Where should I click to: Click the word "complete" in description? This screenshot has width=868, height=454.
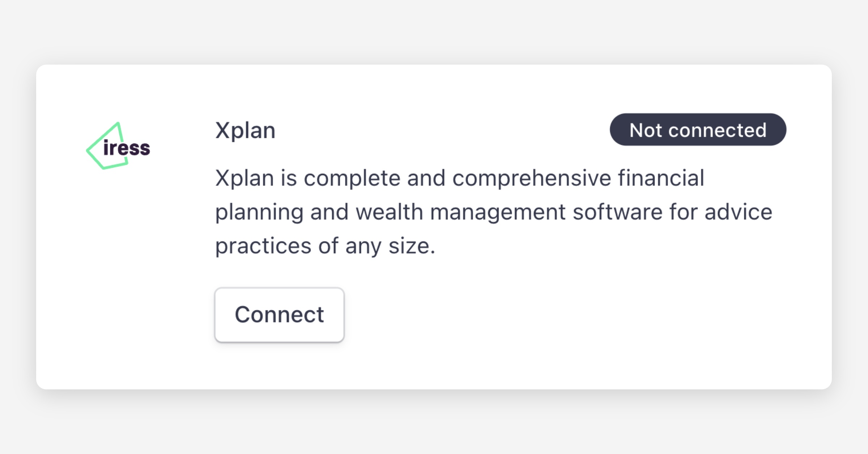[x=352, y=178]
